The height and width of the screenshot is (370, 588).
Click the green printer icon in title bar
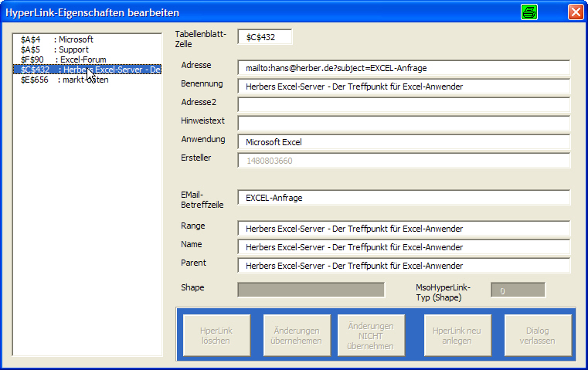(529, 12)
